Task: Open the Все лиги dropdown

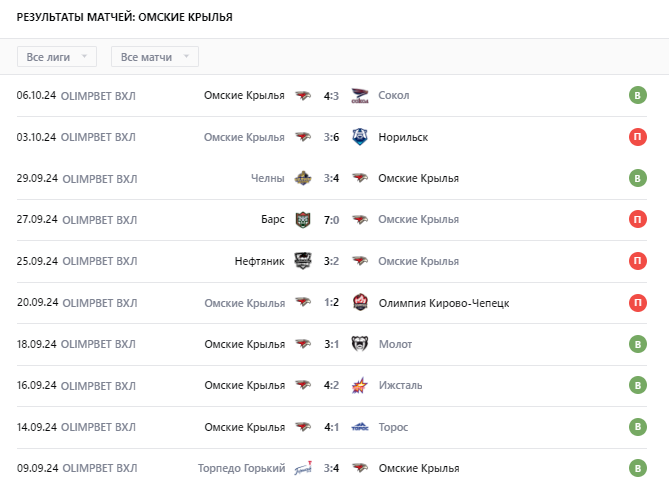Action: (57, 57)
